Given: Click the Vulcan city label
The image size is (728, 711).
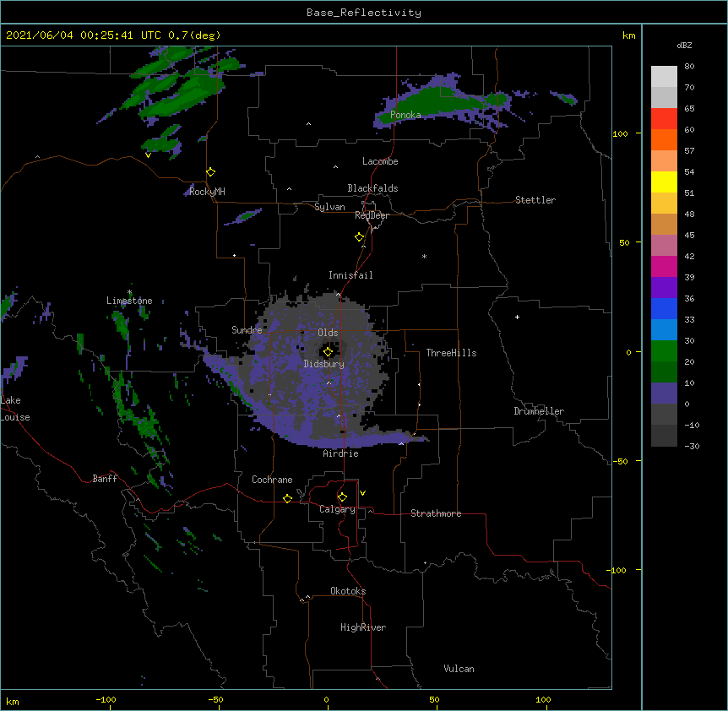Looking at the screenshot, I should pyautogui.click(x=459, y=669).
